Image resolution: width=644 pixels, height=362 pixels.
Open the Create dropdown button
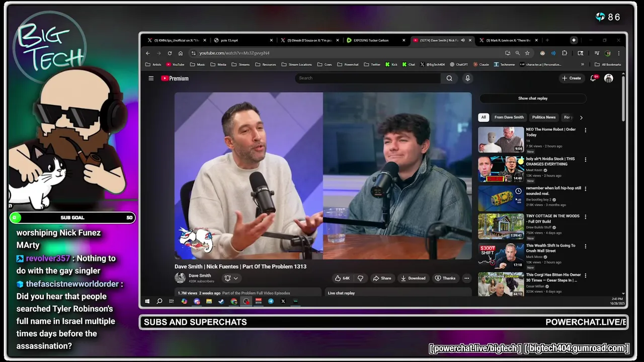point(572,78)
